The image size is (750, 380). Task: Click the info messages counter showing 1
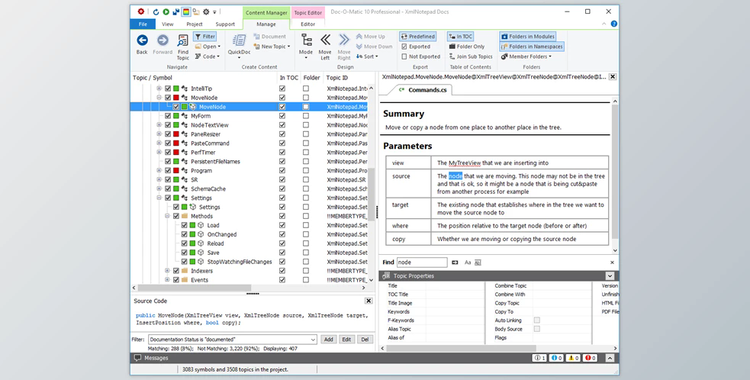coord(540,358)
